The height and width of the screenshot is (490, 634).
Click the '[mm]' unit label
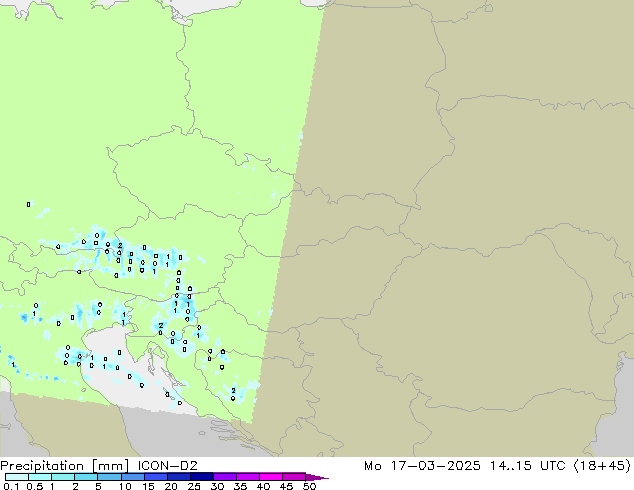coord(111,466)
